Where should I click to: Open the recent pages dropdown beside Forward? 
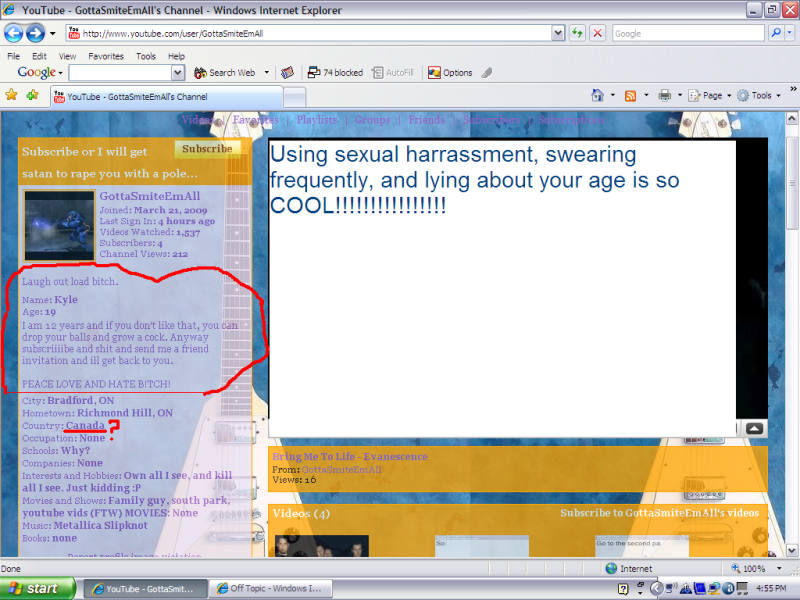tap(53, 34)
